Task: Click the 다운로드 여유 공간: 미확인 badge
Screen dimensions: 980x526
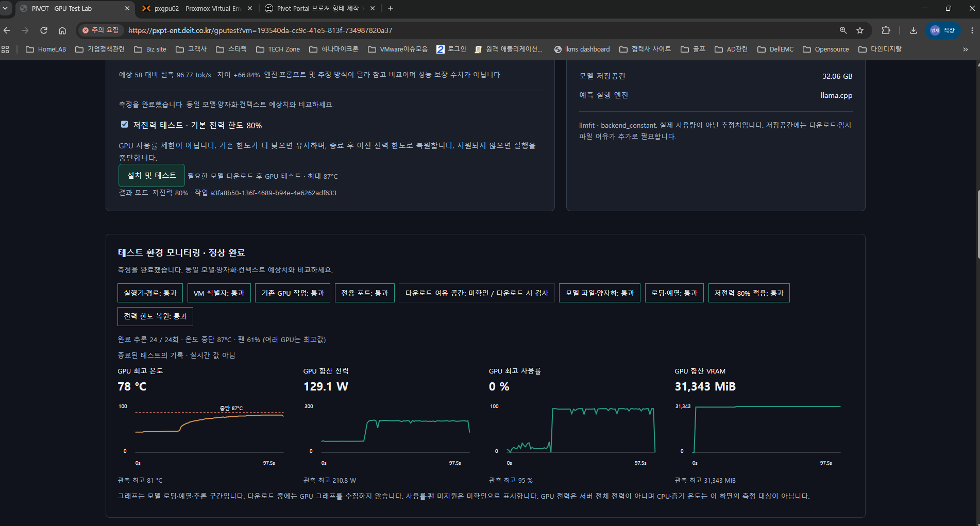Action: pyautogui.click(x=477, y=293)
